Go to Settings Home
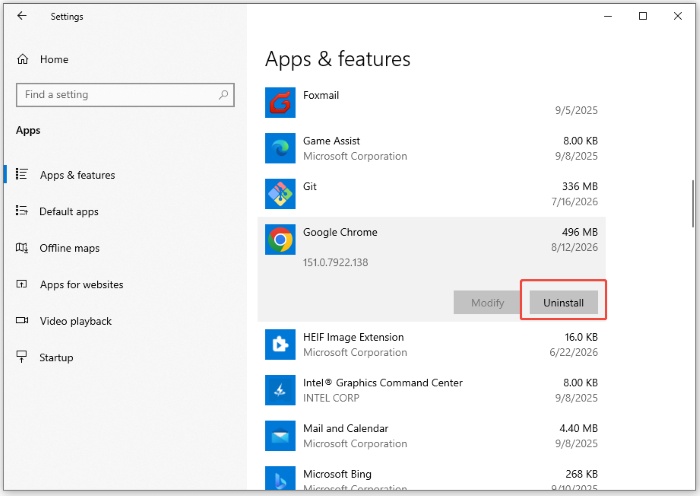700x496 pixels. pos(54,59)
